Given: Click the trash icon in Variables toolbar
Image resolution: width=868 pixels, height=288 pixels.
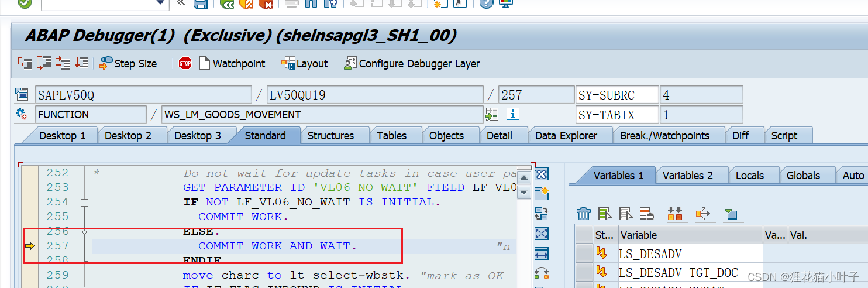Looking at the screenshot, I should pyautogui.click(x=584, y=214).
